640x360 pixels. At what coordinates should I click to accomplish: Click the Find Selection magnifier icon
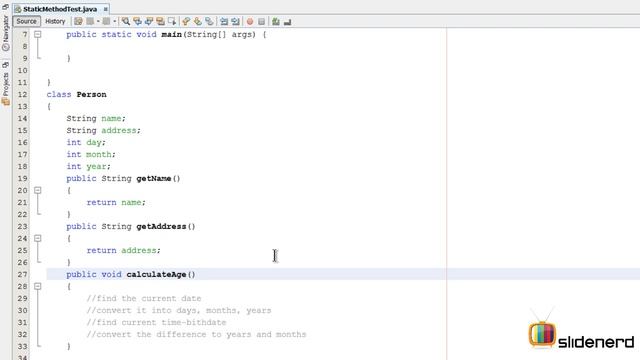click(126, 21)
